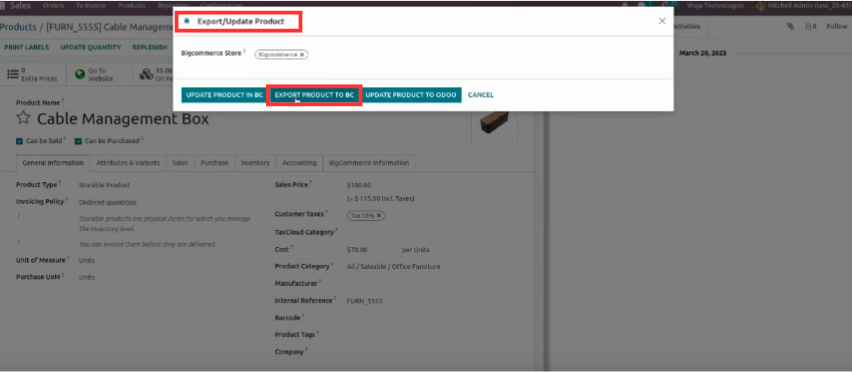Click the Cable Management Box product name
Screen dimensions: 852x372
(x=123, y=119)
